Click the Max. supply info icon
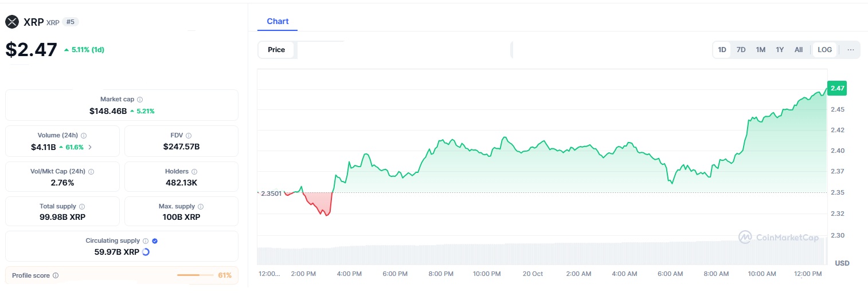The height and width of the screenshot is (296, 868). [x=200, y=207]
